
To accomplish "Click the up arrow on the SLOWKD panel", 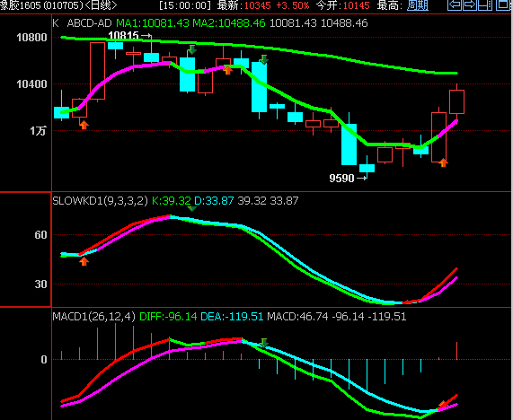I will (84, 261).
